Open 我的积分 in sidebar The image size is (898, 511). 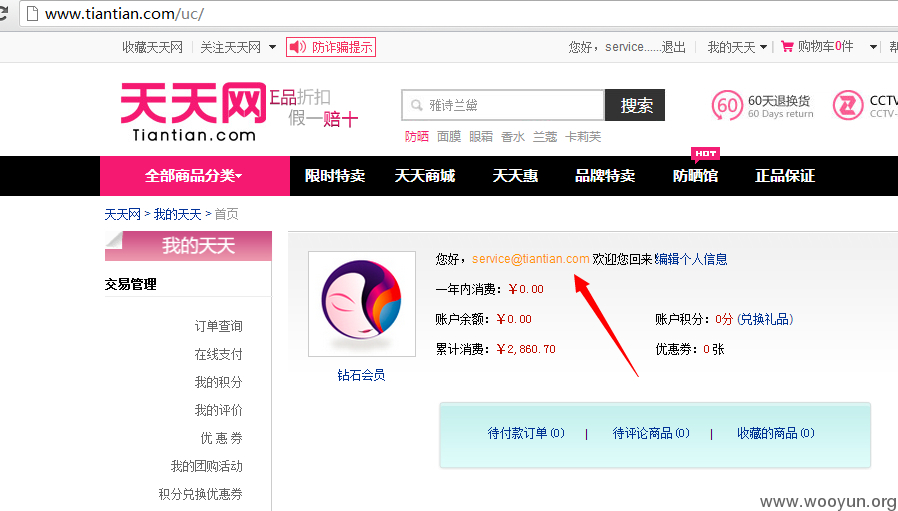pos(219,382)
